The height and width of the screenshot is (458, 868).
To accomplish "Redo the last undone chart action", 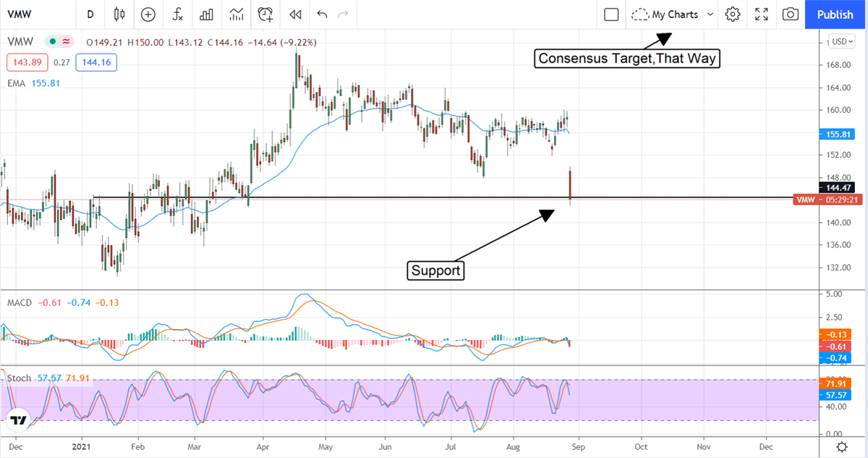I will (x=344, y=14).
